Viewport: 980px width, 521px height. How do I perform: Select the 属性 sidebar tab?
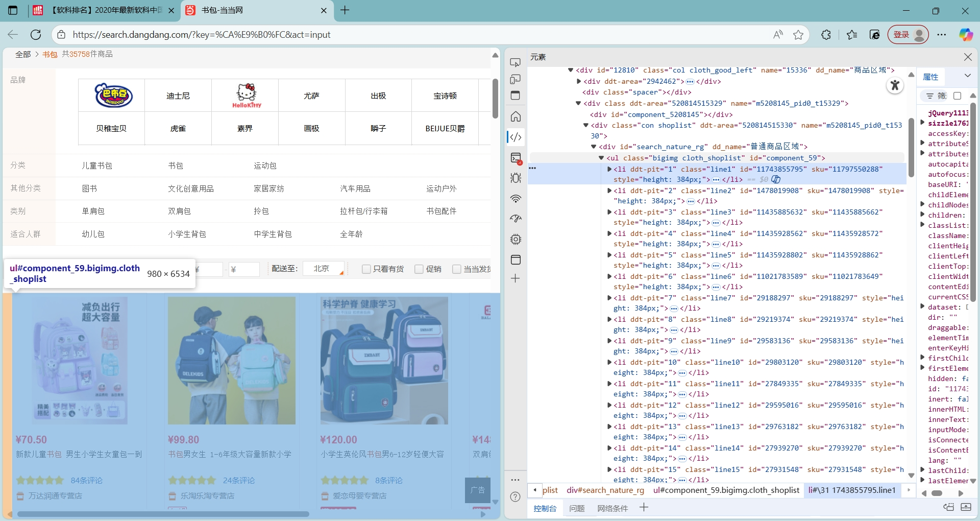tap(931, 77)
